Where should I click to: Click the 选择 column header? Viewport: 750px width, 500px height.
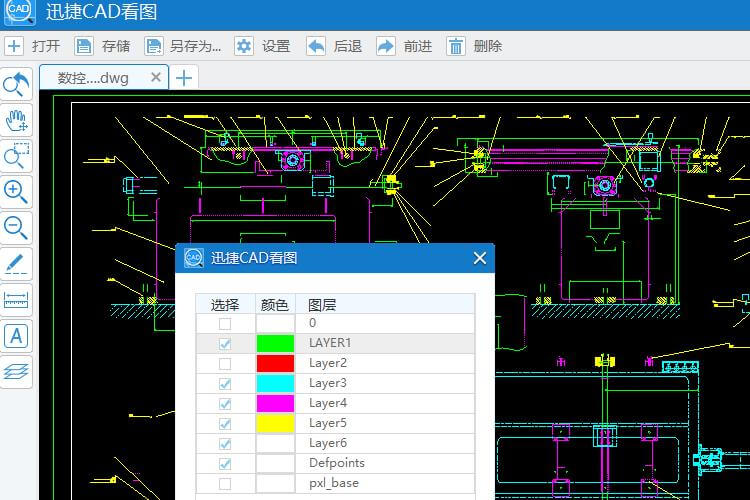225,304
